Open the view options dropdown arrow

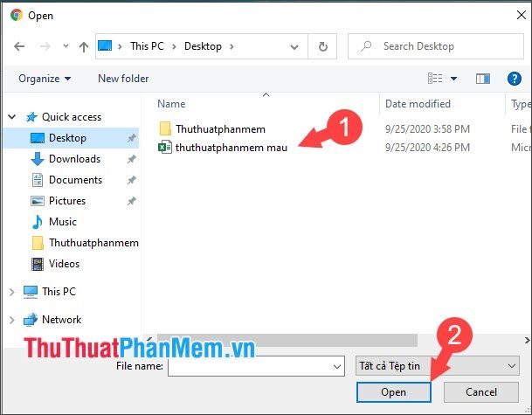[x=453, y=79]
